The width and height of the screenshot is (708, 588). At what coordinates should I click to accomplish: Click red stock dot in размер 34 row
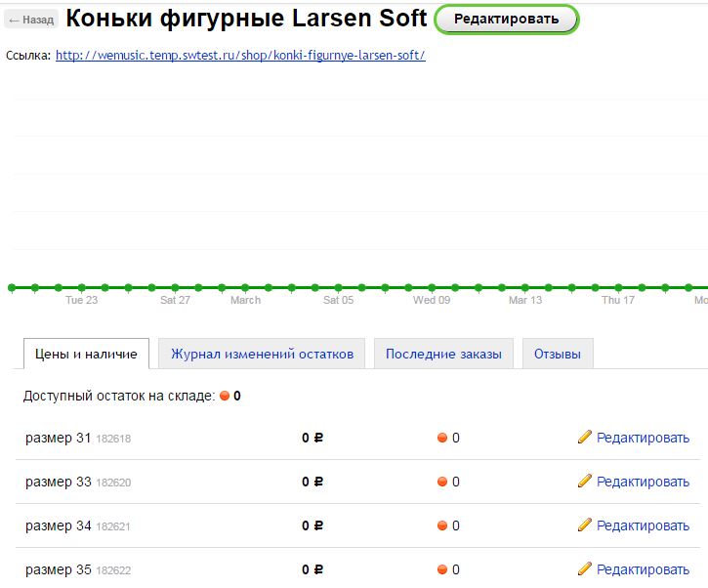(x=442, y=525)
